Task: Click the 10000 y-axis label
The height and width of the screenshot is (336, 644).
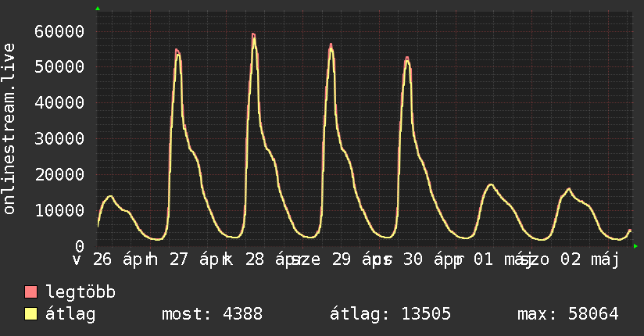Action: click(59, 210)
